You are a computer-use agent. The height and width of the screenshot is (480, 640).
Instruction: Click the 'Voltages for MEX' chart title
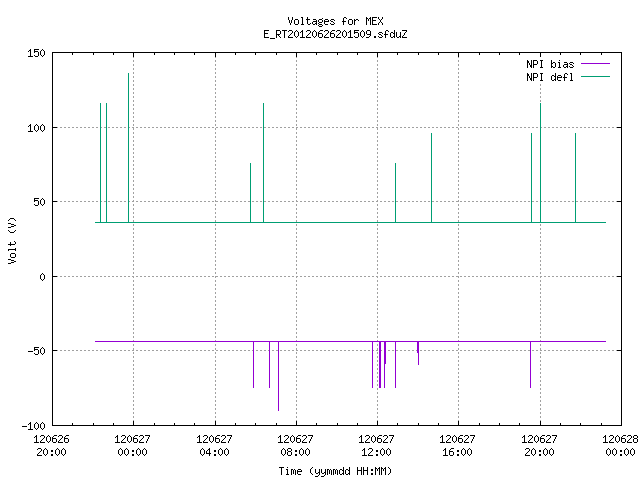click(335, 21)
